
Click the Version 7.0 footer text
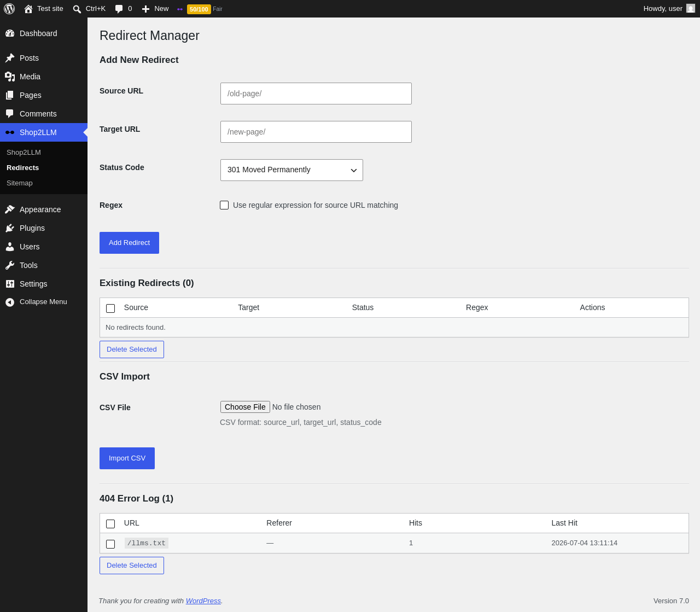[671, 601]
